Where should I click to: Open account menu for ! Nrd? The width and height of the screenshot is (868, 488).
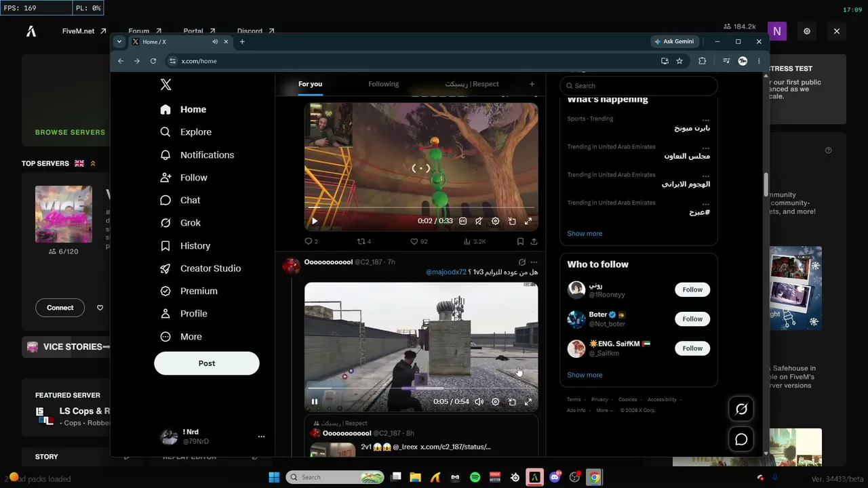[x=261, y=436]
